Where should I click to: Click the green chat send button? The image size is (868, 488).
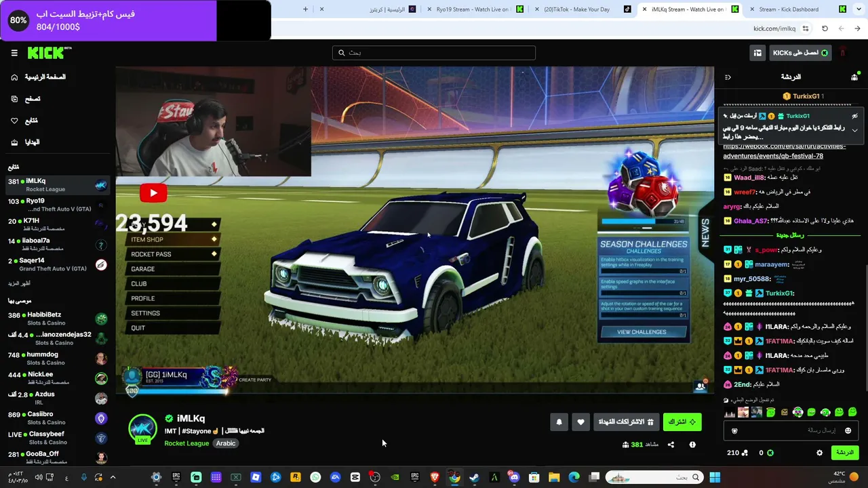click(x=844, y=453)
